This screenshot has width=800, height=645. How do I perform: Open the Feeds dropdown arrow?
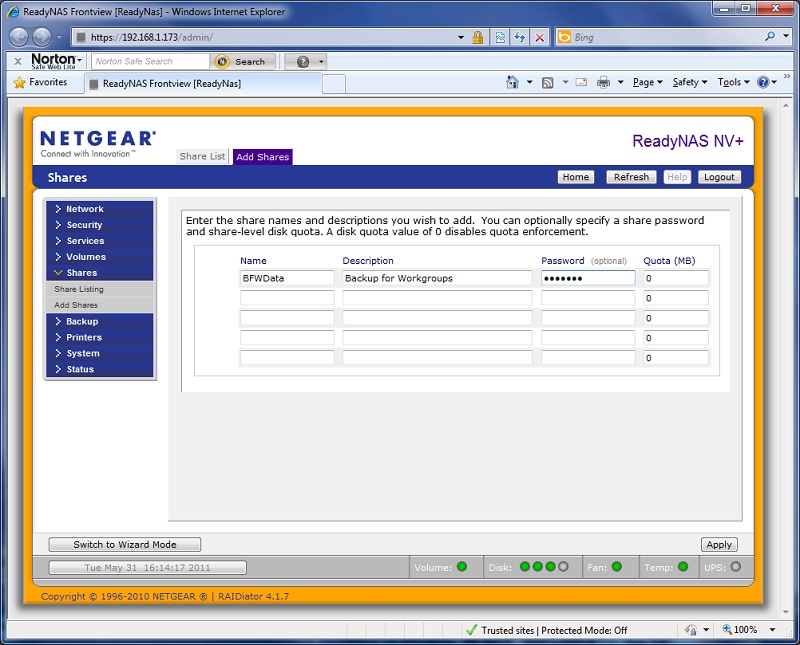click(565, 82)
